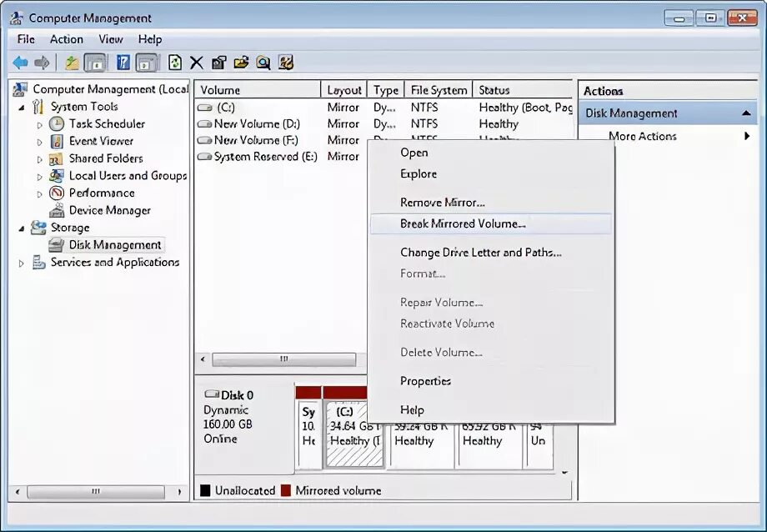Expand the Shared Folders node arrow
The height and width of the screenshot is (532, 767).
point(40,159)
